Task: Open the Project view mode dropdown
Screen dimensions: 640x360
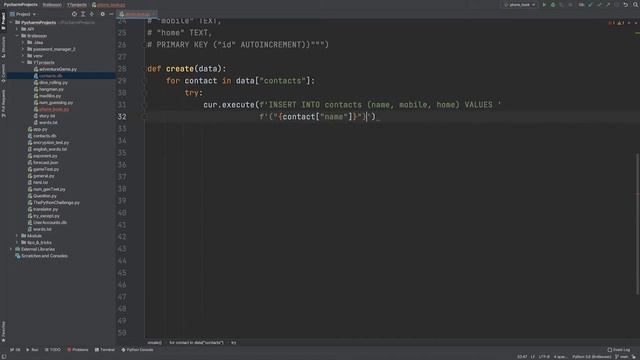Action: point(23,14)
